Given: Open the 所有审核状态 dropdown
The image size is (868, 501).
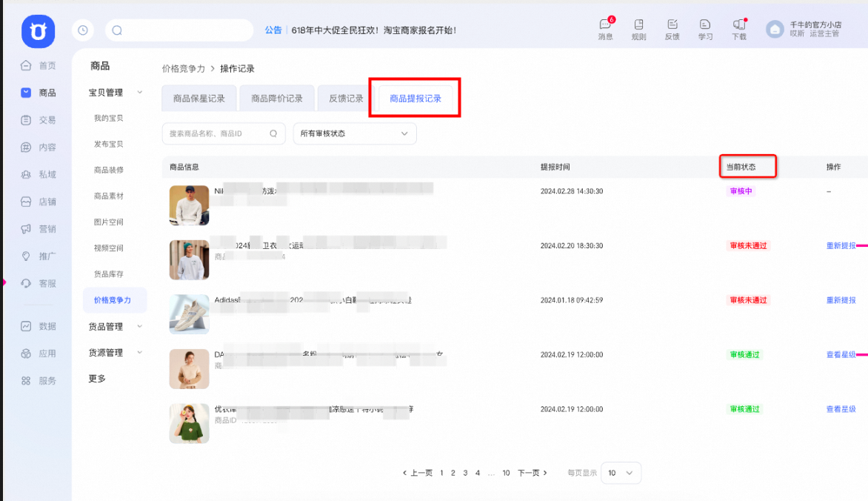Looking at the screenshot, I should point(355,133).
